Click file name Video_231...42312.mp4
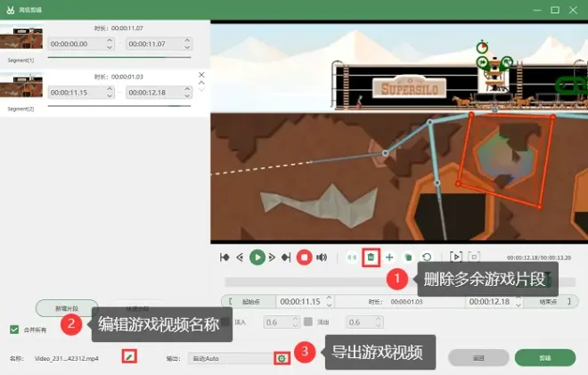Image resolution: width=588 pixels, height=375 pixels. [67, 358]
